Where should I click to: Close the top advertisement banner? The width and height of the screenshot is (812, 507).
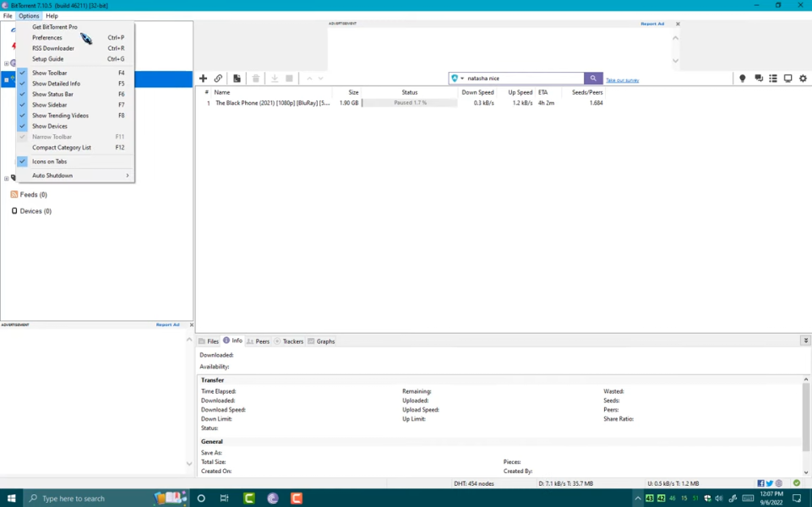point(678,24)
